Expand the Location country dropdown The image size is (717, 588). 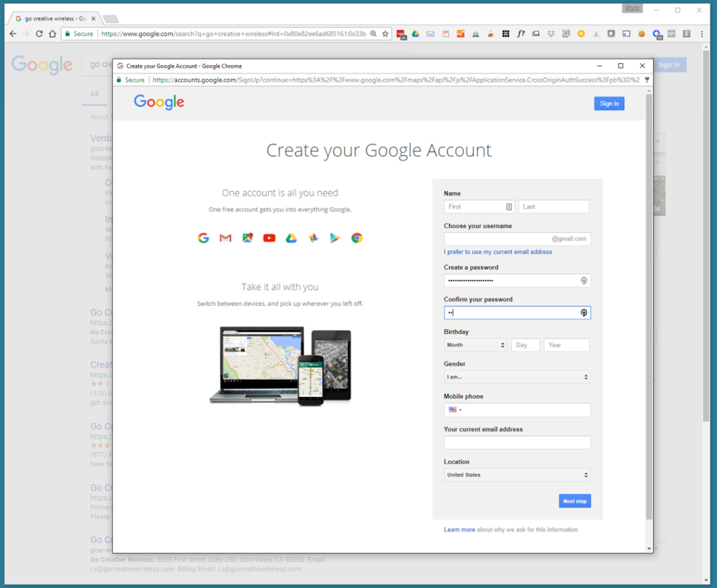[517, 475]
